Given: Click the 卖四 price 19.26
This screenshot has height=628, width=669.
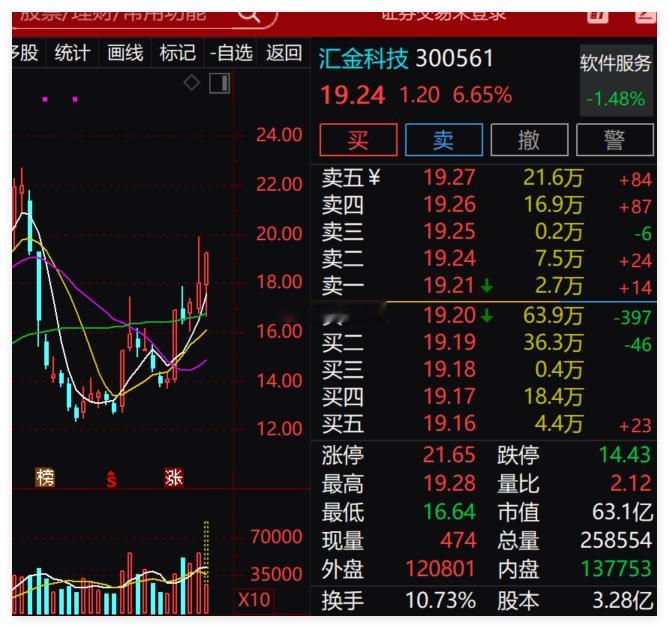Looking at the screenshot, I should (x=449, y=204).
